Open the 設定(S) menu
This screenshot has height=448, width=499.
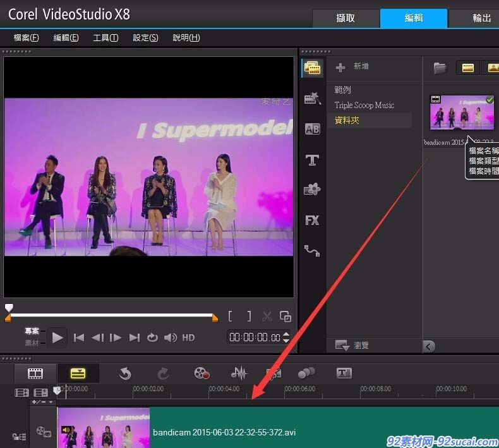point(145,38)
